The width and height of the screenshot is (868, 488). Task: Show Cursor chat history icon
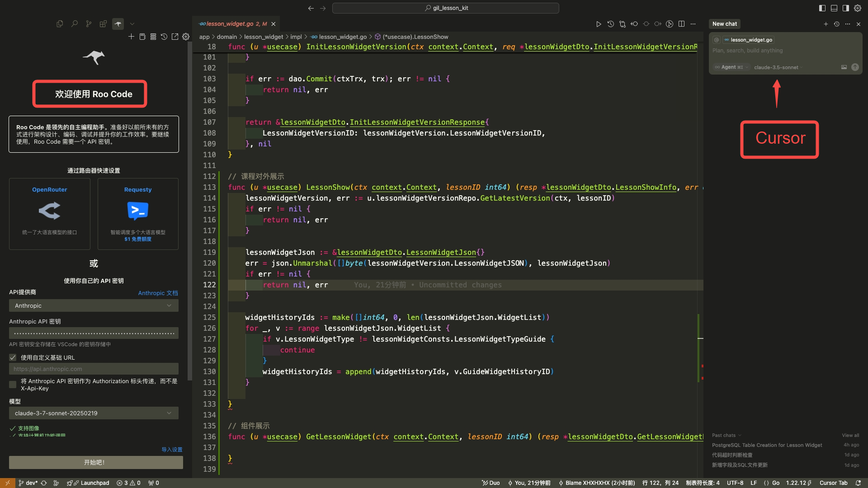click(837, 24)
